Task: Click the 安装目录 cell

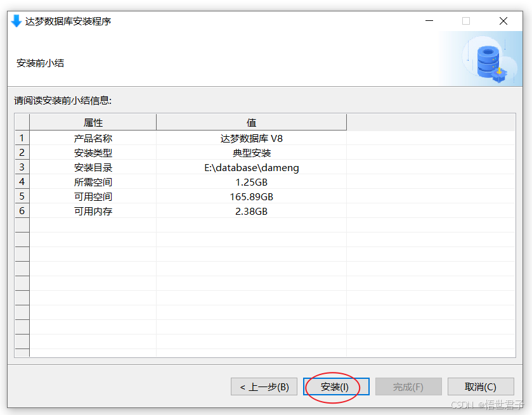Action: (x=93, y=167)
